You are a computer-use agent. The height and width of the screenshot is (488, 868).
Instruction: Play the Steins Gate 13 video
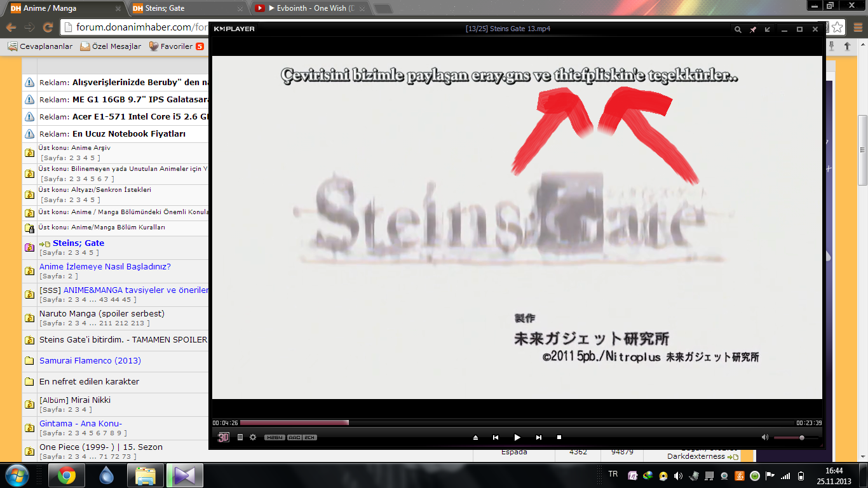tap(517, 437)
